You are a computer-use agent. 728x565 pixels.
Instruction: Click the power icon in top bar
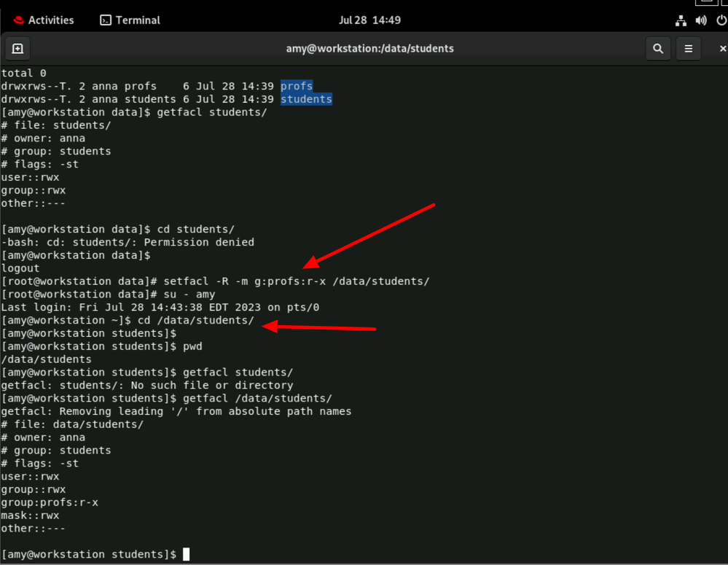pyautogui.click(x=721, y=20)
